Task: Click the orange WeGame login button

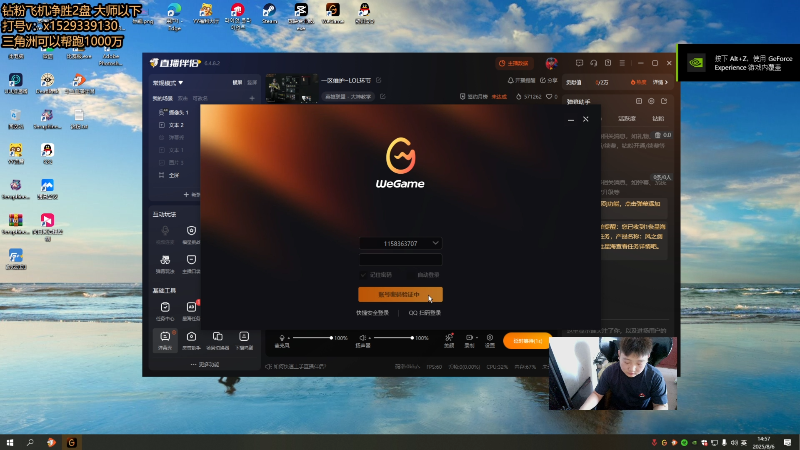Action: point(401,294)
